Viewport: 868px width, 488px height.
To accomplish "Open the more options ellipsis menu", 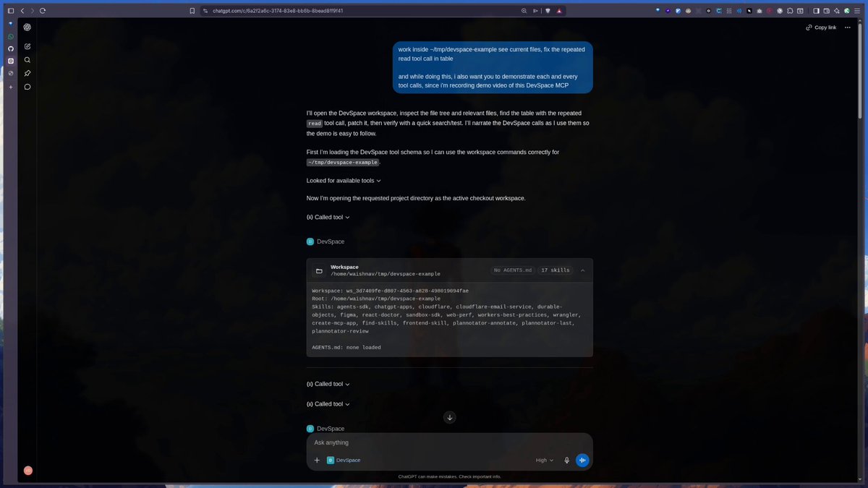I will pos(847,27).
